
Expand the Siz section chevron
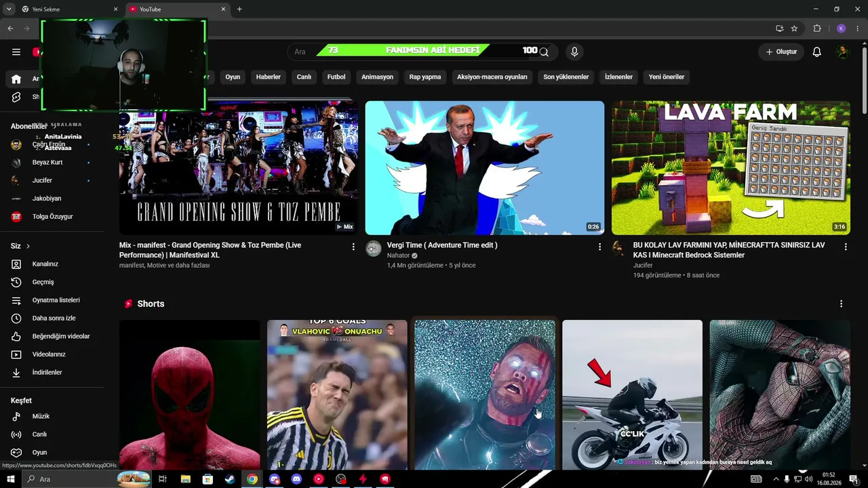[x=28, y=246]
